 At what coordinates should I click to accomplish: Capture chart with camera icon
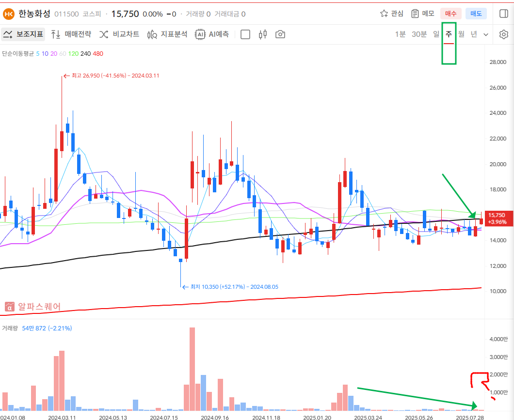click(280, 34)
